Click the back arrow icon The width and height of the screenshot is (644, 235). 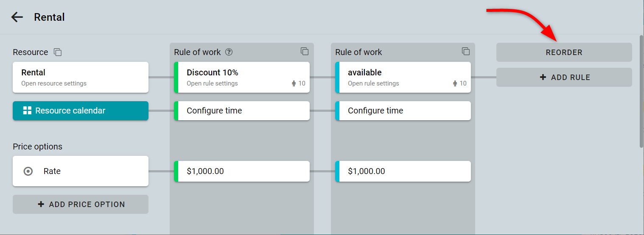17,17
